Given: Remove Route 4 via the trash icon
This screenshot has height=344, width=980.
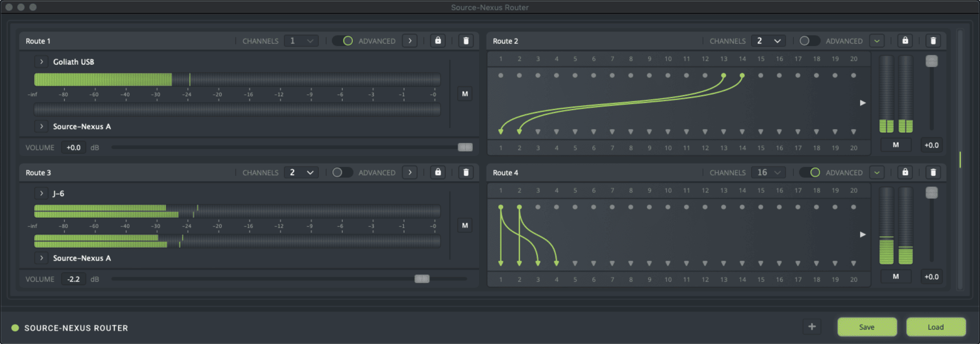Looking at the screenshot, I should (x=933, y=172).
